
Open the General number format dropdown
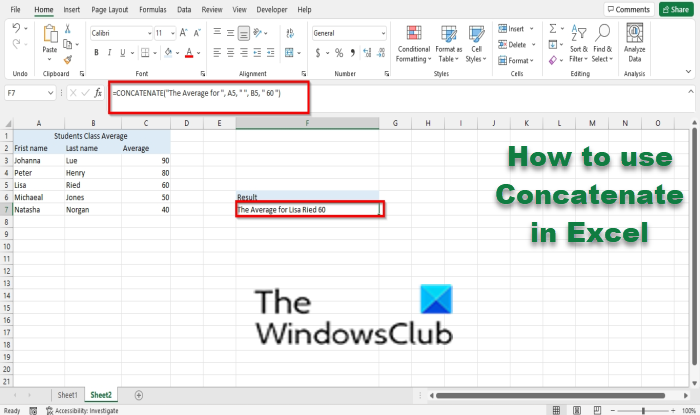coord(383,33)
